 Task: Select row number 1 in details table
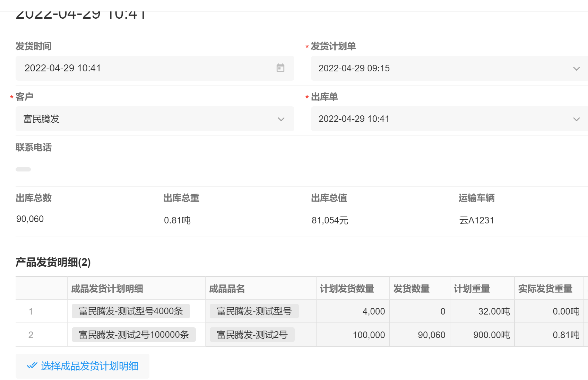(31, 311)
